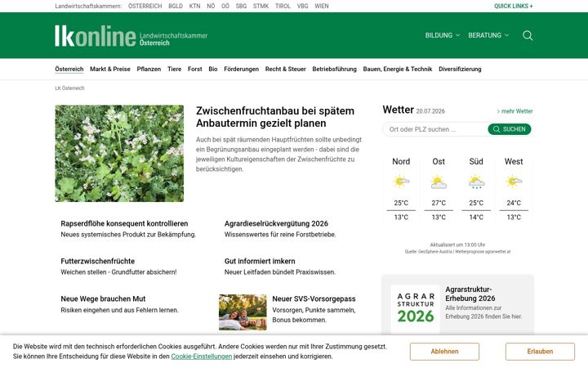Click the Süd rain weather icon
This screenshot has width=588, height=368.
476,182
